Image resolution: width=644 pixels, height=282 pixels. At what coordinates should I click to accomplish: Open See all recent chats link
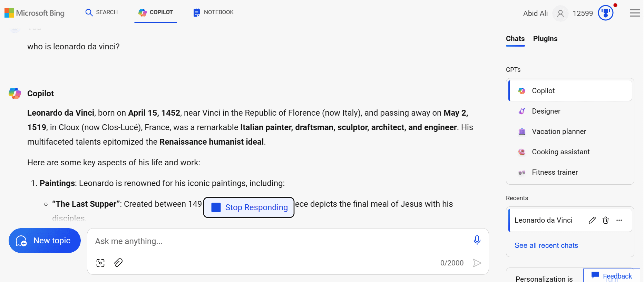tap(546, 245)
